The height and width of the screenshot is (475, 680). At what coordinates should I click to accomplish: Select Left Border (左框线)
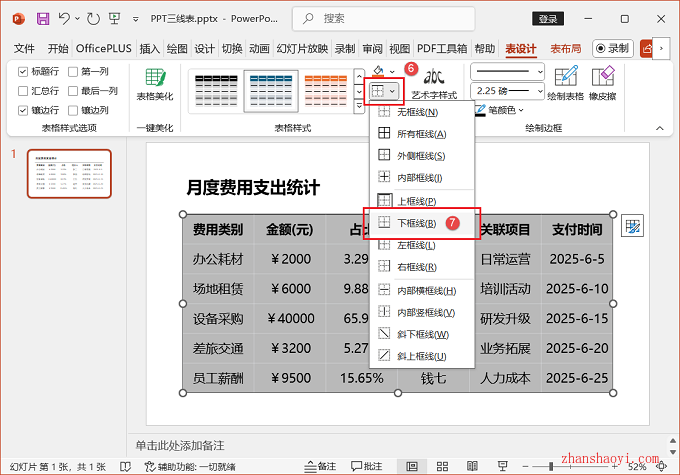tap(422, 245)
